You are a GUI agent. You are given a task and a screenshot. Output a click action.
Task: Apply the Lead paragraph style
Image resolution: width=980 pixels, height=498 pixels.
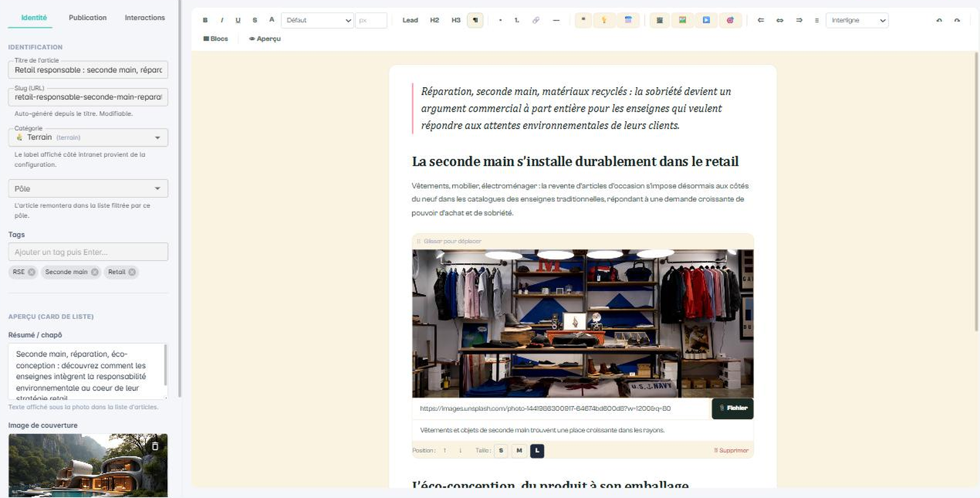pos(410,20)
